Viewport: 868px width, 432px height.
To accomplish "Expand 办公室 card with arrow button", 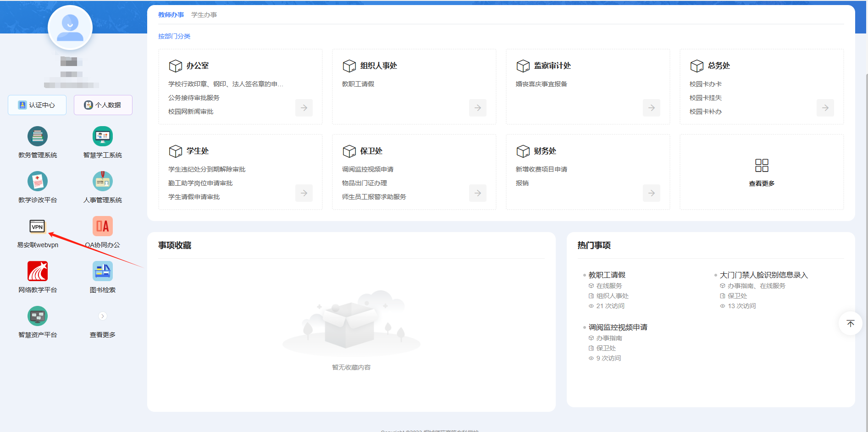I will tap(304, 108).
